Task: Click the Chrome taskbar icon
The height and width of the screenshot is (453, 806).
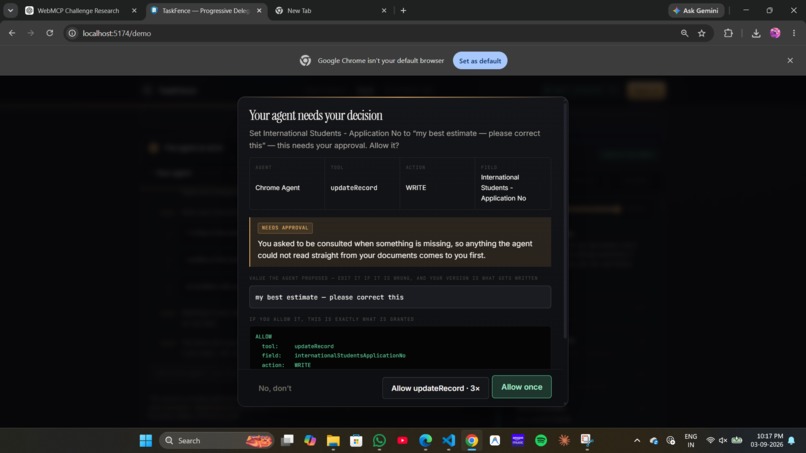Action: click(472, 441)
